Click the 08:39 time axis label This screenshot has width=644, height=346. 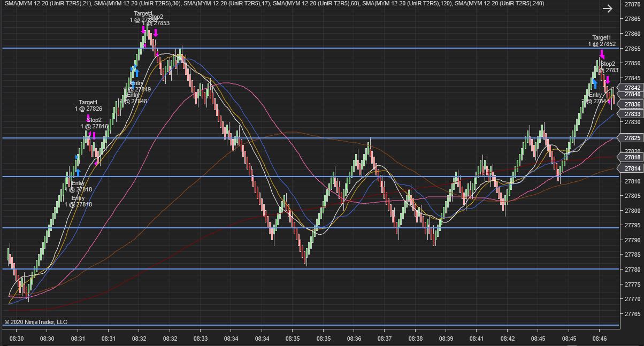point(446,339)
